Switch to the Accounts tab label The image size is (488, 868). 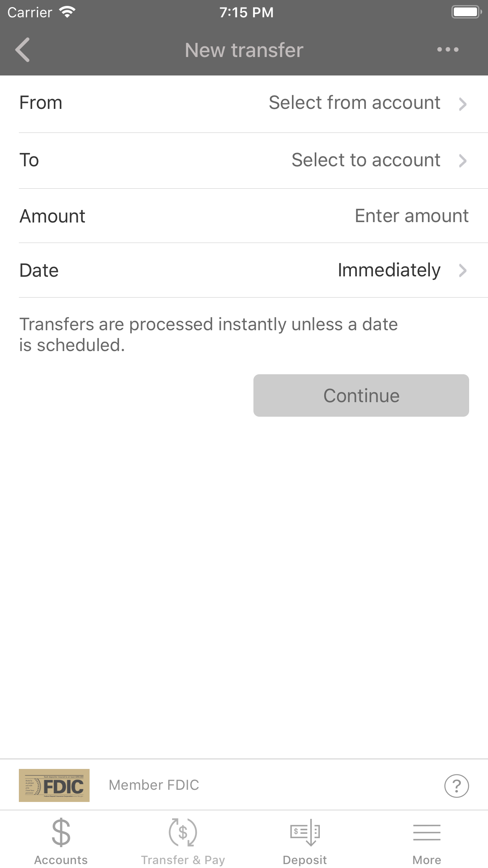click(61, 860)
